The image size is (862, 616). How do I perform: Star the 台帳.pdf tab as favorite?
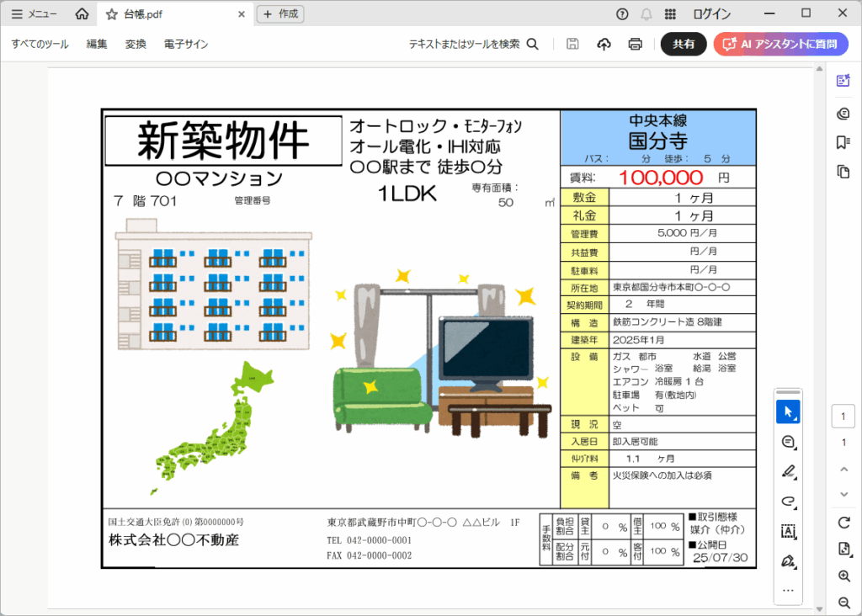111,14
